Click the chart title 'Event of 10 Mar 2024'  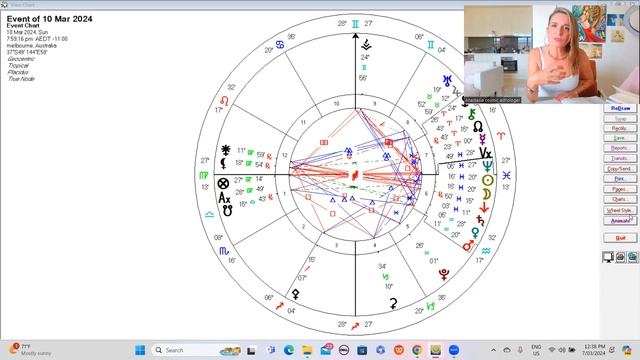[49, 19]
